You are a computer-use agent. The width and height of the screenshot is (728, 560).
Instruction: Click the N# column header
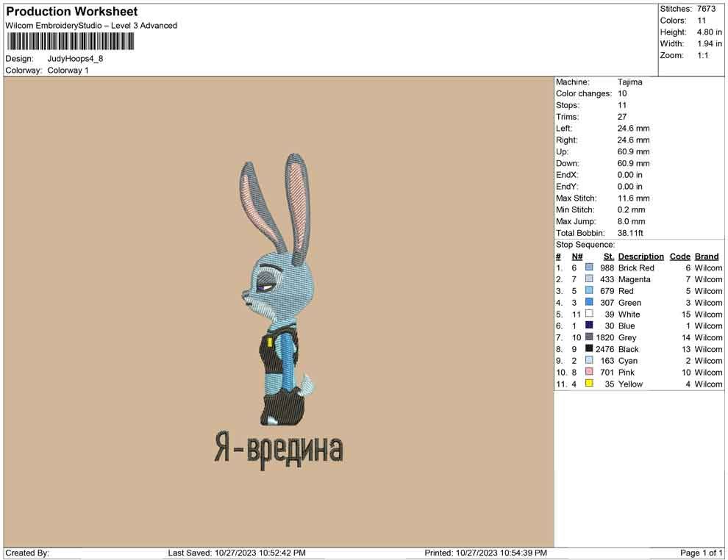(577, 256)
